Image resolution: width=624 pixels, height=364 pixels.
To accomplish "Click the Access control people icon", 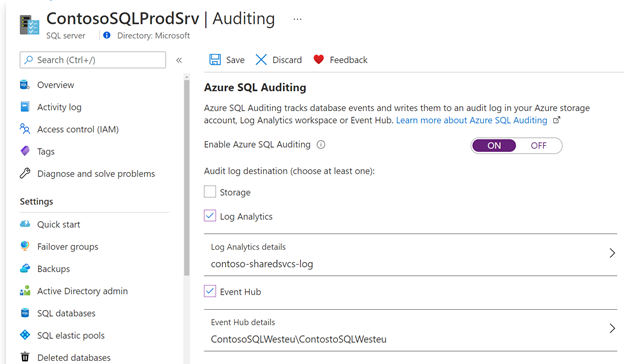I will tap(25, 129).
